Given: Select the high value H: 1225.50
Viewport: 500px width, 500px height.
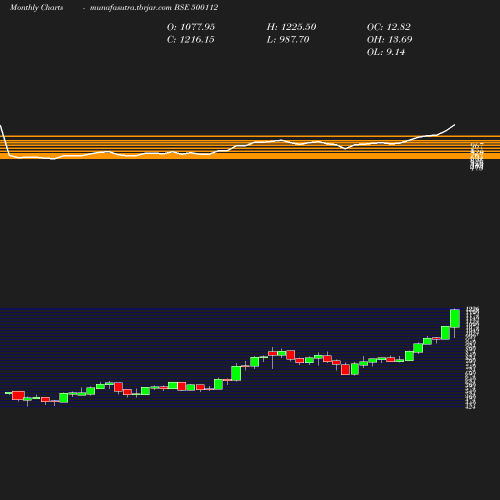Looking at the screenshot, I should (x=291, y=27).
